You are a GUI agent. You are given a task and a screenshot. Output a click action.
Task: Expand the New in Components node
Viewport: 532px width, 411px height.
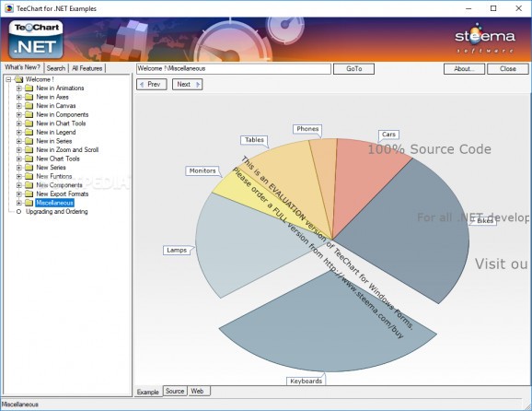click(19, 115)
